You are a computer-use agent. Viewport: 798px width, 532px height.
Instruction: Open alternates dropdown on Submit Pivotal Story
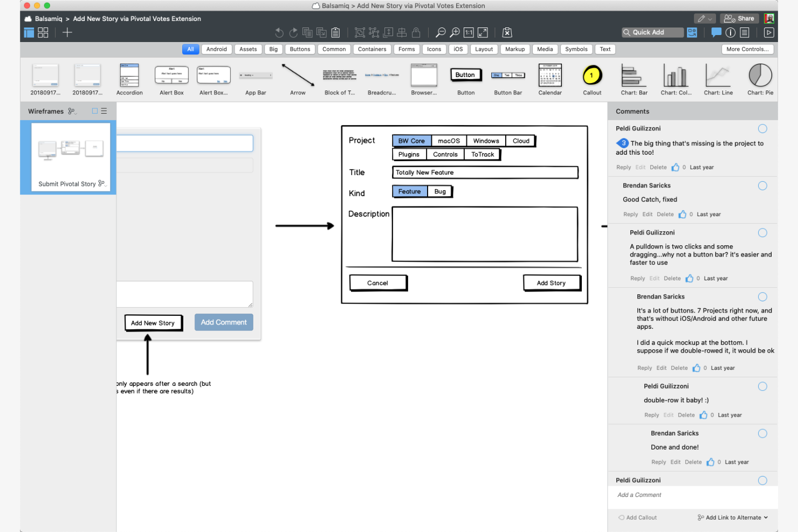[102, 184]
